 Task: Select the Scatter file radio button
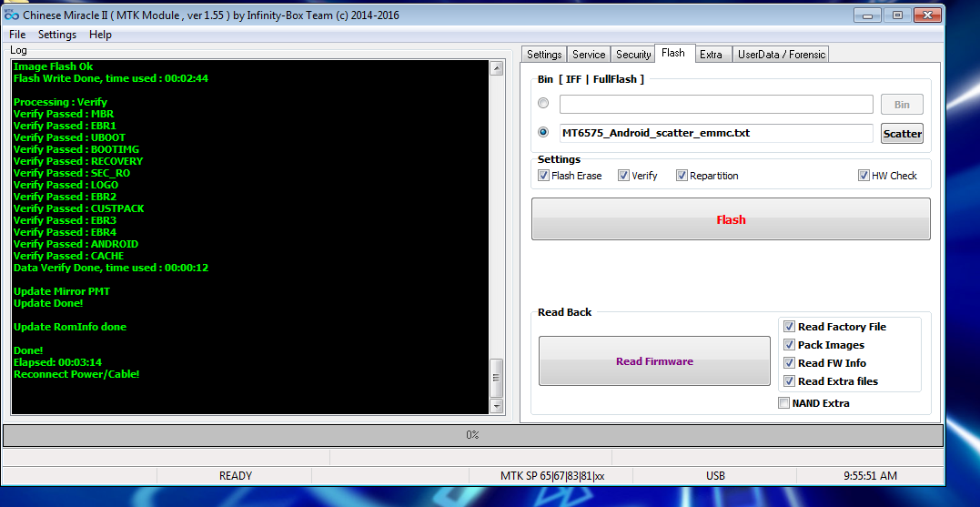543,132
